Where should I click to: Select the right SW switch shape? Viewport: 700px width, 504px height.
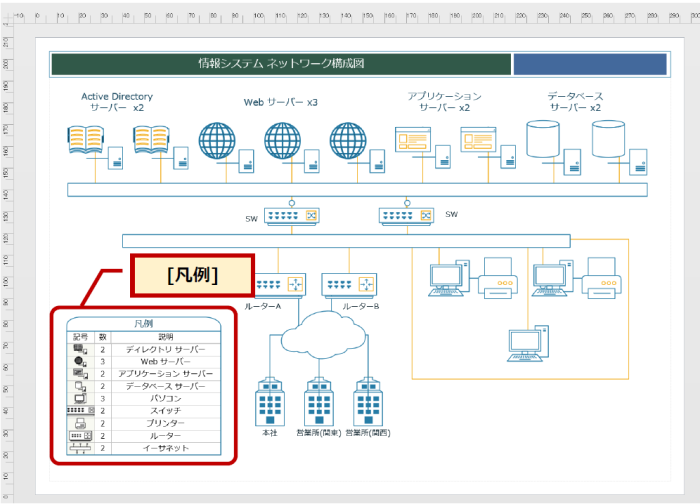407,215
